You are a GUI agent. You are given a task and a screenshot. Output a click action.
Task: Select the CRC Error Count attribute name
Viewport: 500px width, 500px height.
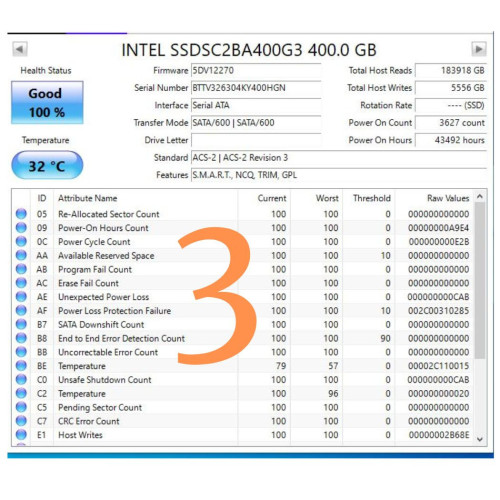[x=89, y=421]
